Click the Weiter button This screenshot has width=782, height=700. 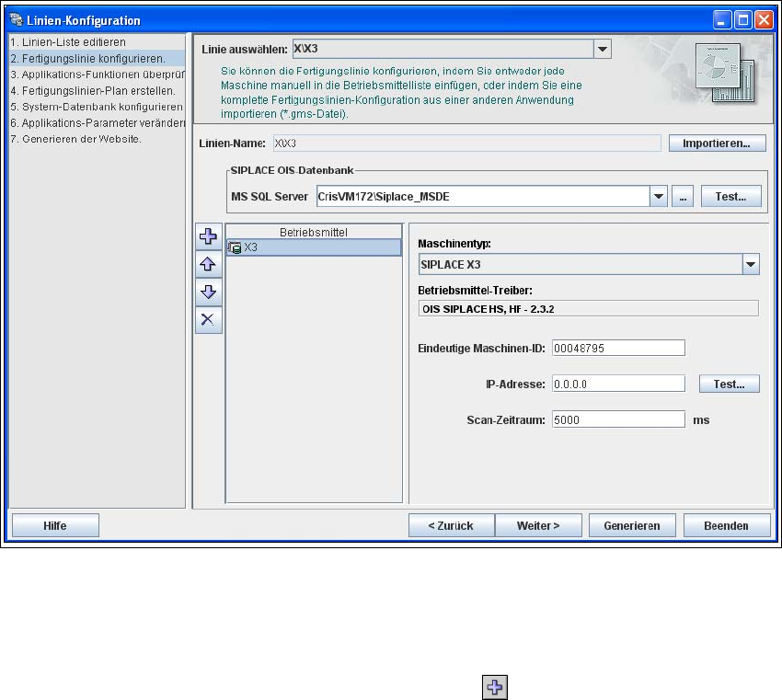point(538,525)
